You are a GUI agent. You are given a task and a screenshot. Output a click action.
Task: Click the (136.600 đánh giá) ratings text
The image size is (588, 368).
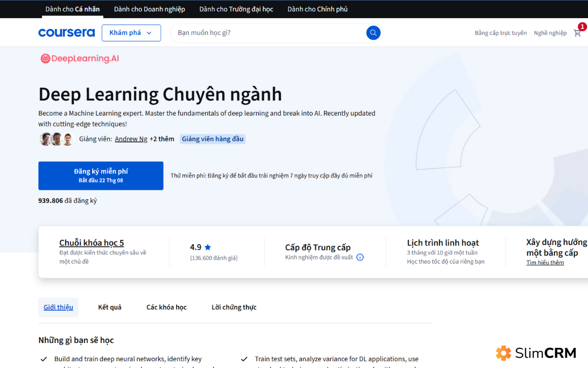[214, 258]
